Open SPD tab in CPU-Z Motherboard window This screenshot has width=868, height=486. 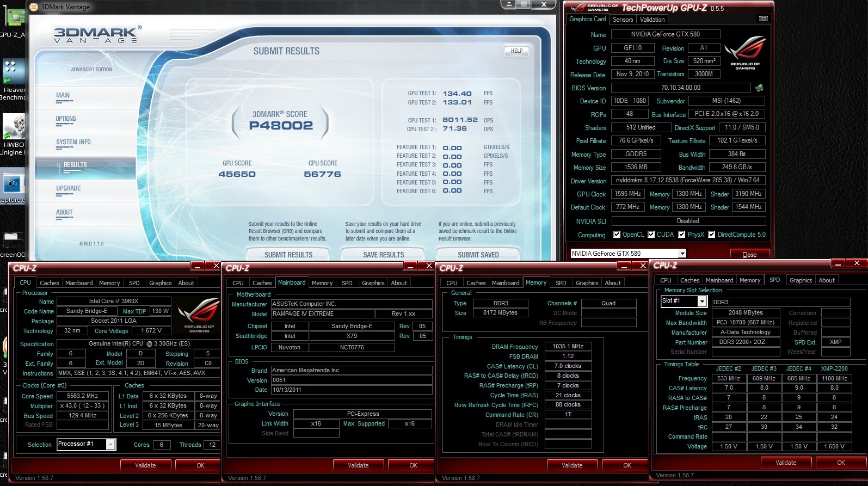click(347, 283)
